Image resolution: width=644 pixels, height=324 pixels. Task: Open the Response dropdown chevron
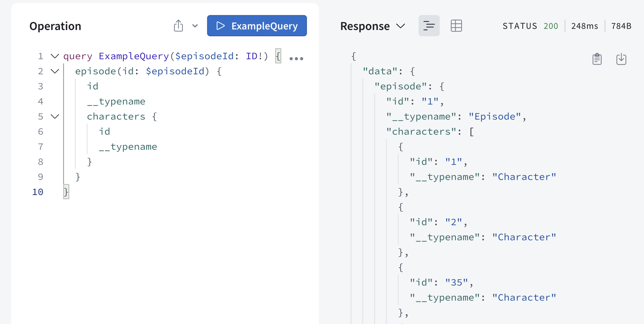click(x=401, y=26)
